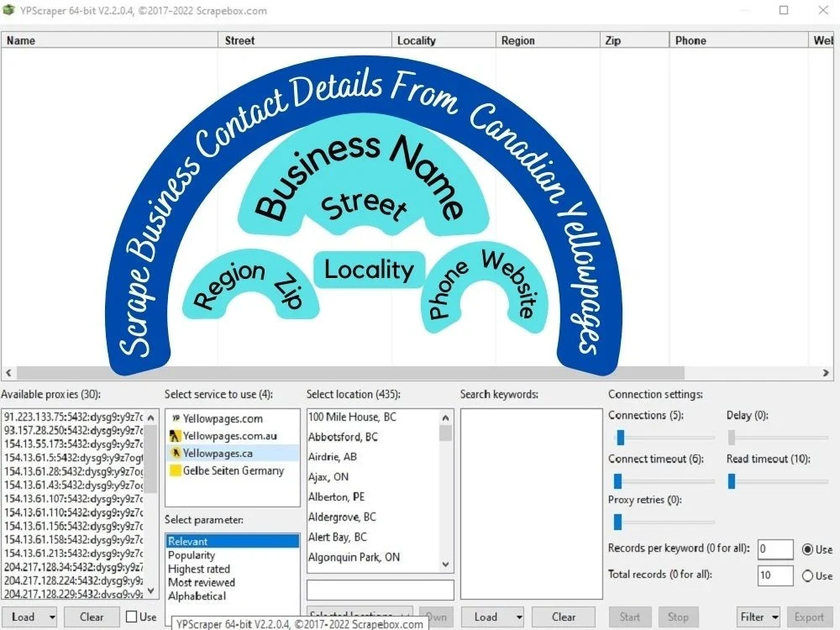Sort by the Street column header
The height and width of the screenshot is (630, 840).
305,40
